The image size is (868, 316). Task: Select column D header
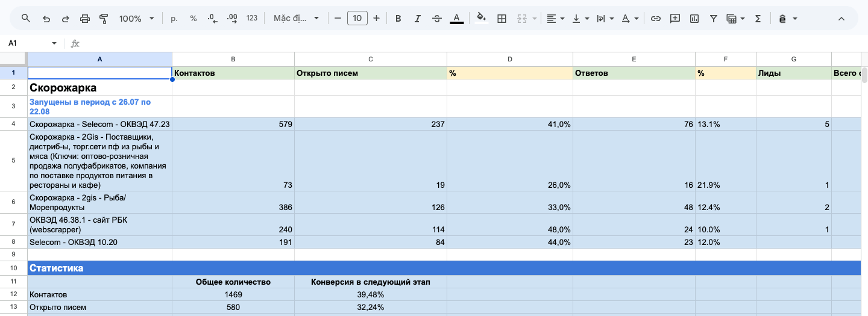tap(510, 59)
